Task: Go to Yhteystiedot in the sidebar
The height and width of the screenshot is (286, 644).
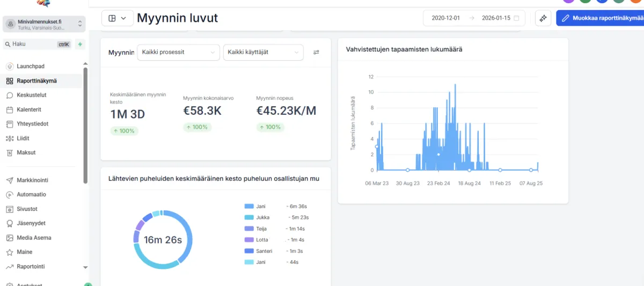Action: click(33, 124)
